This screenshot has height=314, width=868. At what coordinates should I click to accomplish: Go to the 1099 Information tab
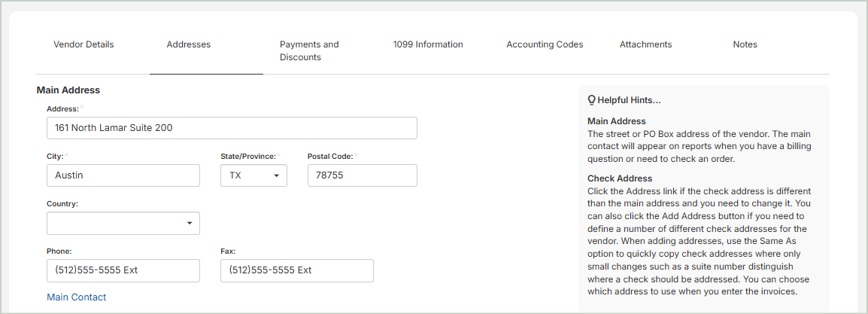428,44
